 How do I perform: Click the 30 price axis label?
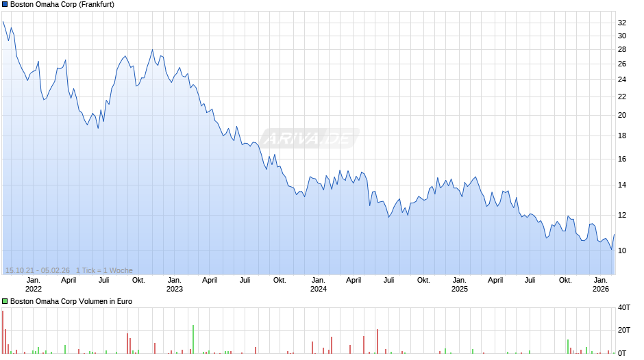(622, 36)
